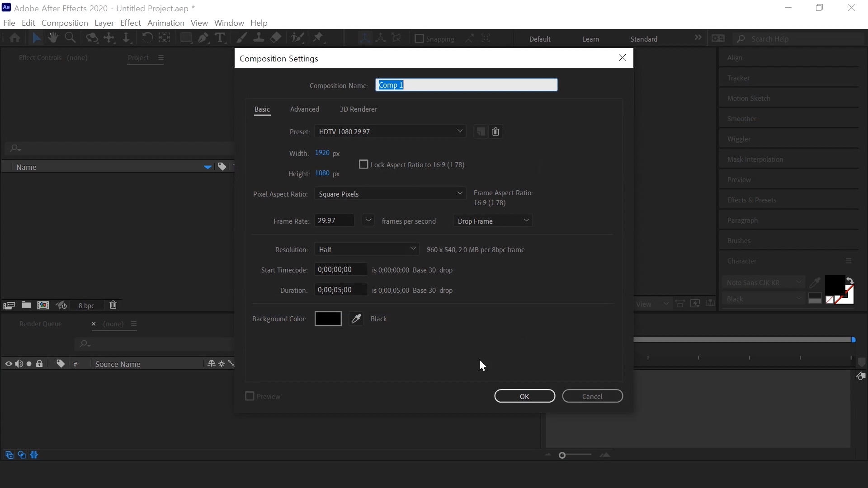The image size is (868, 488).
Task: Select the Horizontal Type tool
Action: [220, 38]
